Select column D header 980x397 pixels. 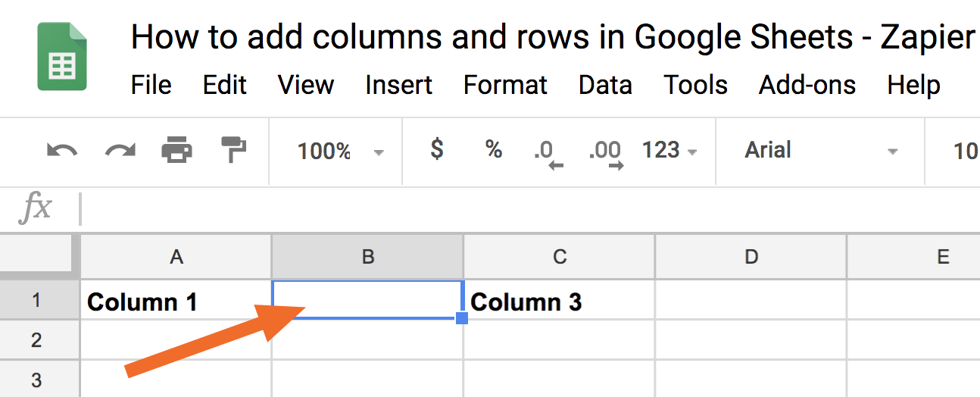[751, 257]
